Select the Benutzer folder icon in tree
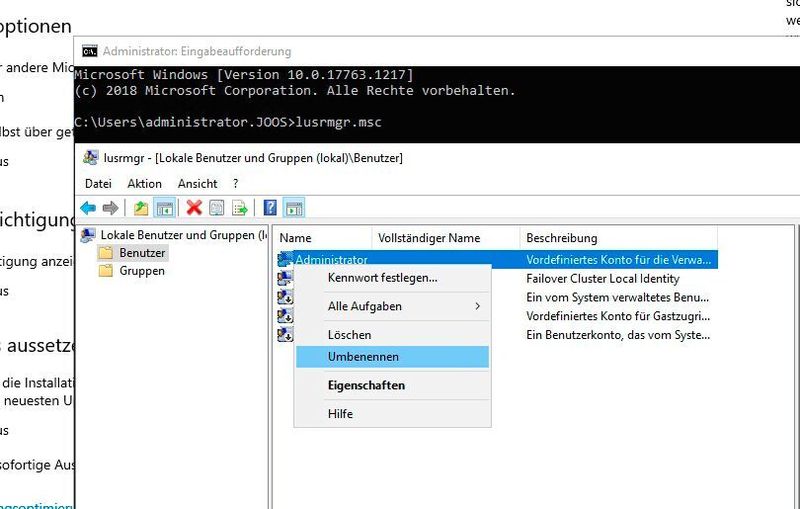The image size is (800, 509). (x=106, y=253)
